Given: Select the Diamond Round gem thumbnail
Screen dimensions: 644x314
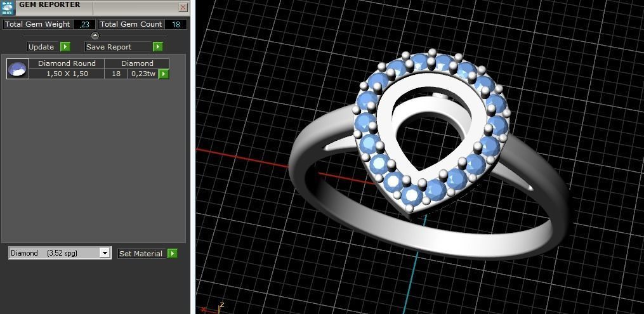Looking at the screenshot, I should (x=18, y=69).
